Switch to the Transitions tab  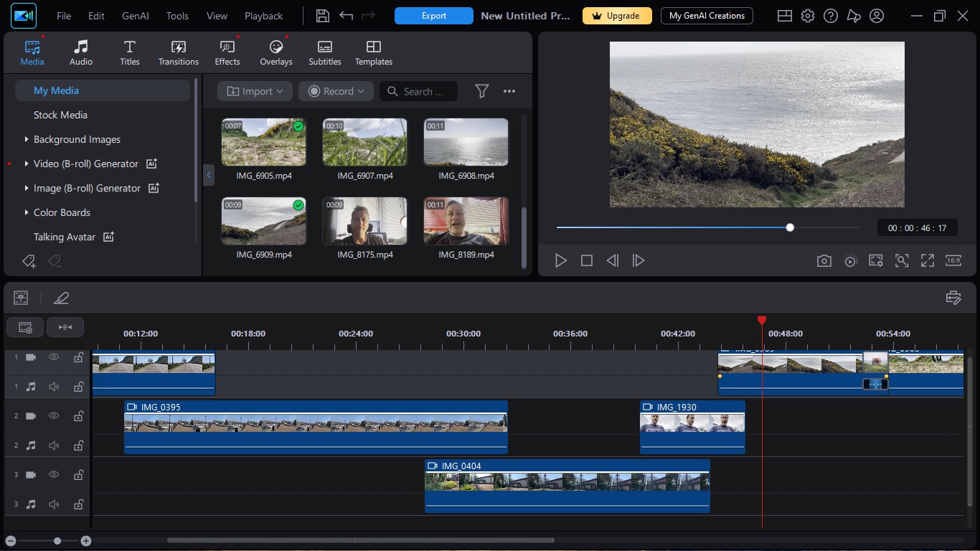179,53
